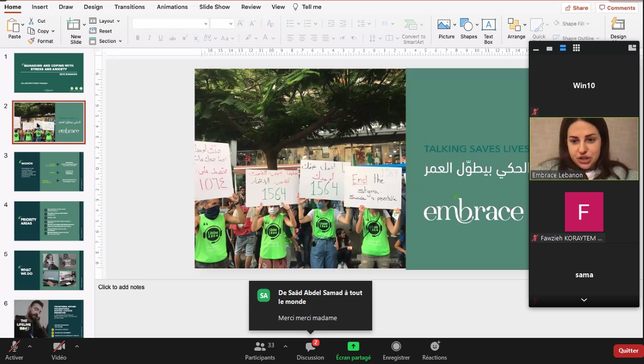Switch to the Transitions tab
Viewport: 644px width, 364px height.
(129, 7)
